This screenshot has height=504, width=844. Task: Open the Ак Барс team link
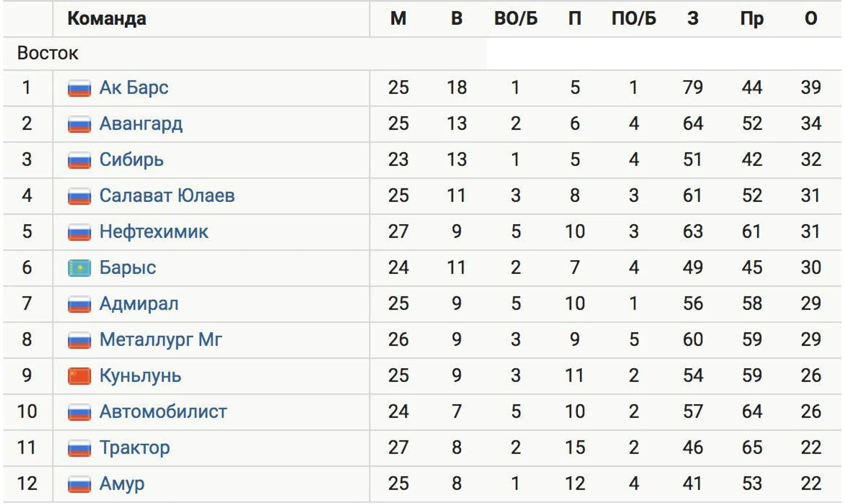click(x=134, y=87)
